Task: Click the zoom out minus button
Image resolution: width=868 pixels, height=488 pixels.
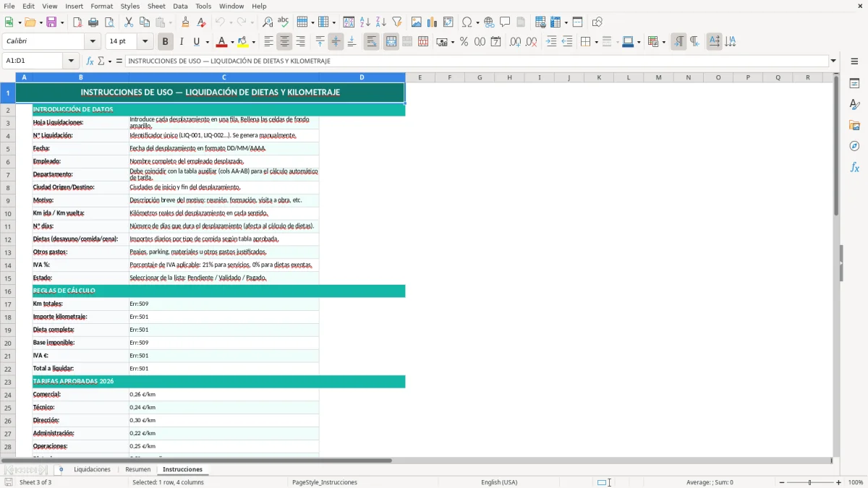Action: coord(782,482)
